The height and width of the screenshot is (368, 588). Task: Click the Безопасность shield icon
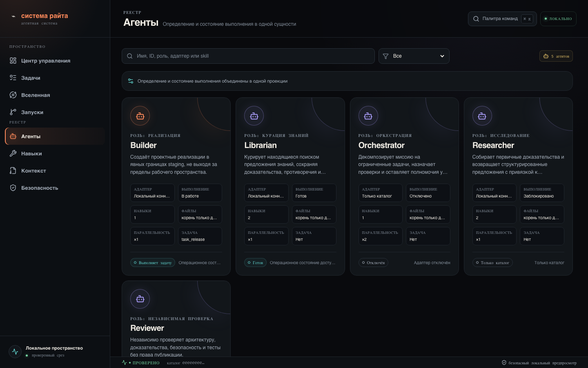click(13, 188)
